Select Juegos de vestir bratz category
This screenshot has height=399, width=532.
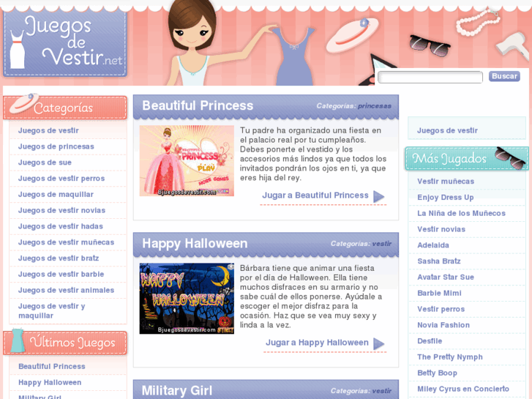[59, 258]
